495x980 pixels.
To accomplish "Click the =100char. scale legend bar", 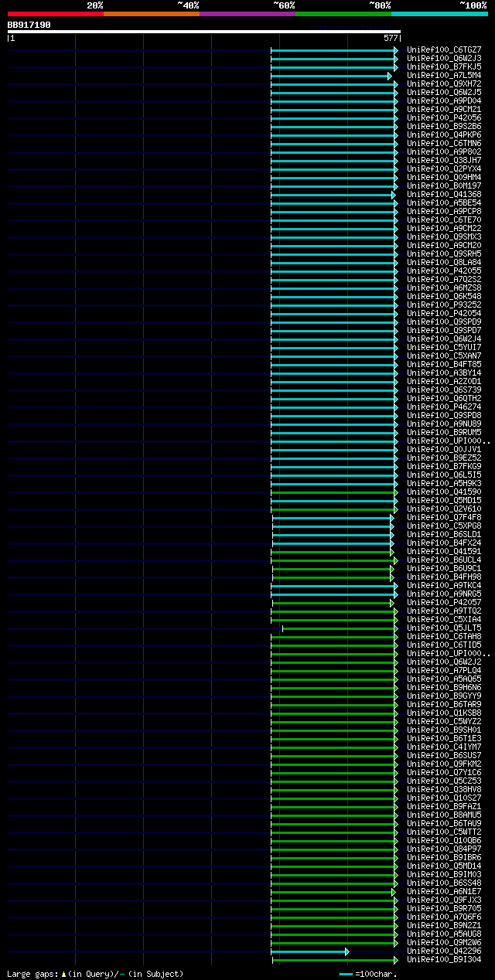I will point(346,974).
